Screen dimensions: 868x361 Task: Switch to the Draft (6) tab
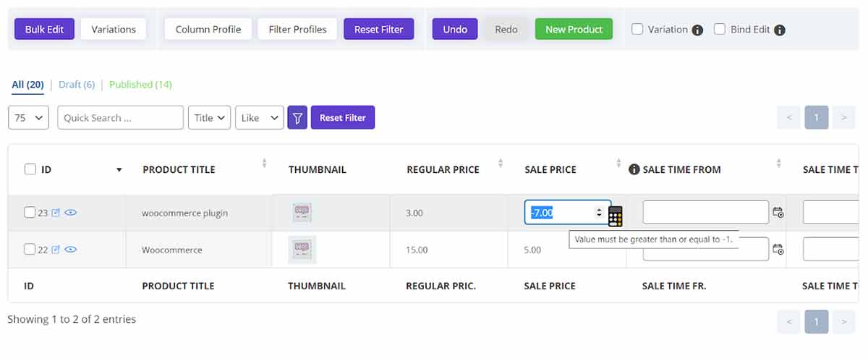(77, 85)
